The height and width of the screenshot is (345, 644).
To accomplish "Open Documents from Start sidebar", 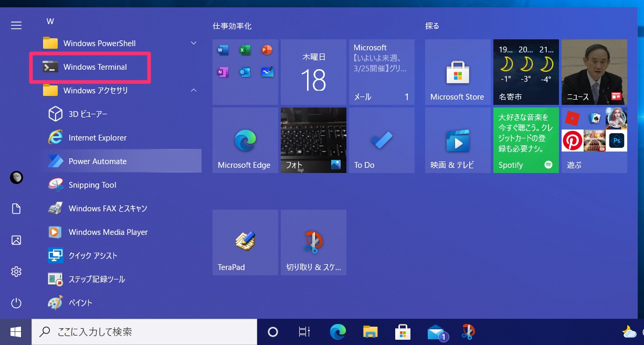I will tap(16, 209).
